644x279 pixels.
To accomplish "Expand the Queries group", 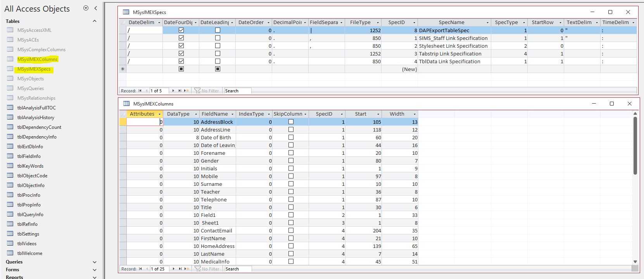I will coord(95,262).
